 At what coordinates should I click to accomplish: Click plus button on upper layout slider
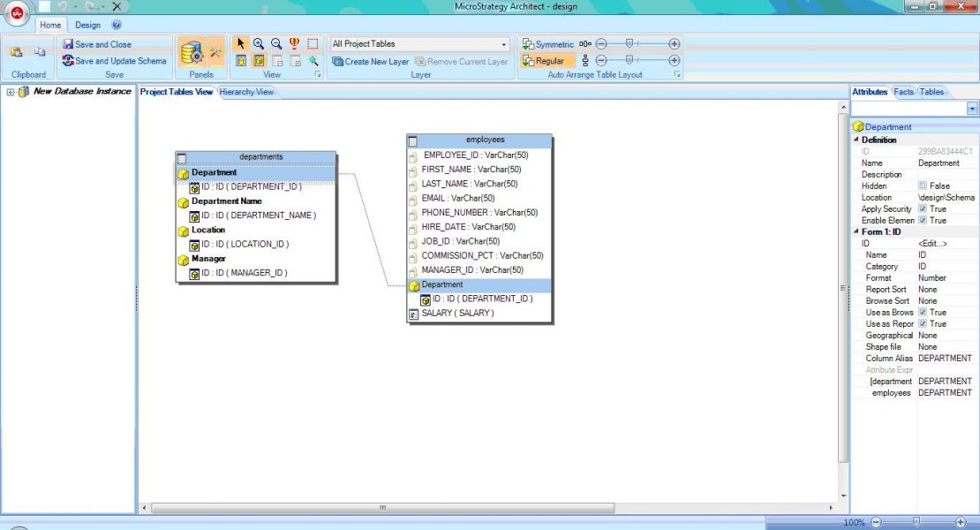[x=674, y=44]
